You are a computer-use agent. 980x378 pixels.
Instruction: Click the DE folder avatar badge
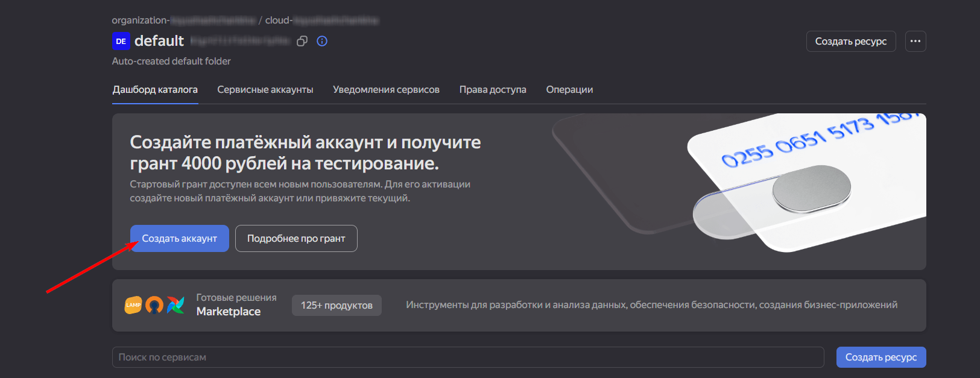[x=121, y=41]
